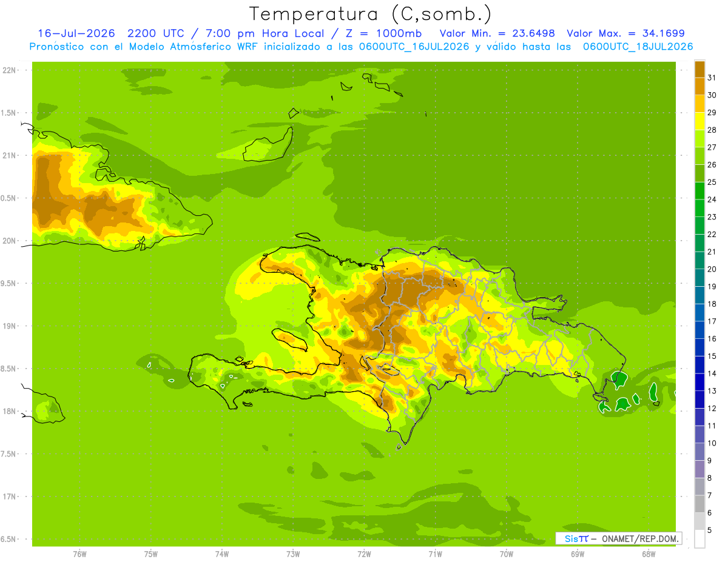This screenshot has width=728, height=562.
Task: Click legend value 8 on the color bar
Action: (x=709, y=478)
